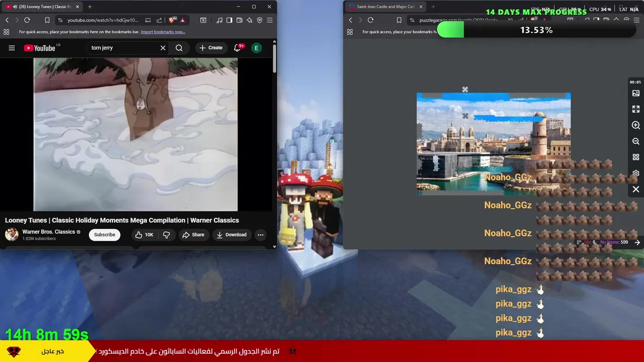Open the VPN shield icon

coord(260,20)
